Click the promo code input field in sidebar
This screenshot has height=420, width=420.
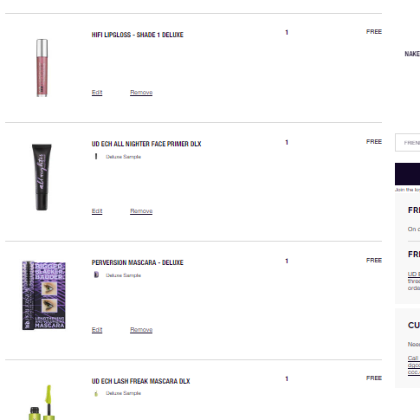tap(408, 143)
